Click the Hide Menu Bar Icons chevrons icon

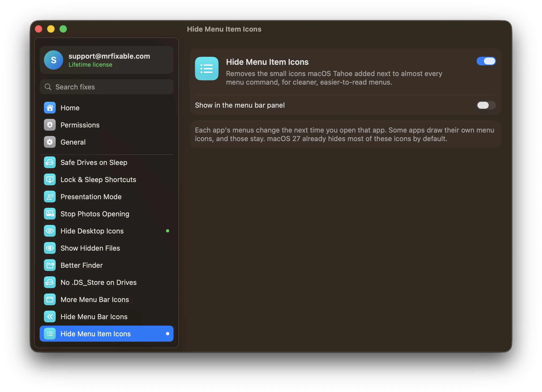click(x=50, y=316)
